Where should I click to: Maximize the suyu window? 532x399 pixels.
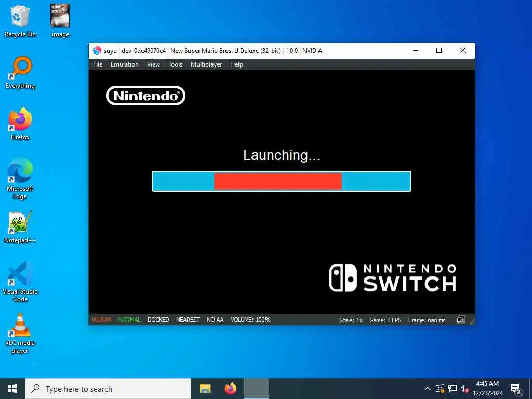438,50
